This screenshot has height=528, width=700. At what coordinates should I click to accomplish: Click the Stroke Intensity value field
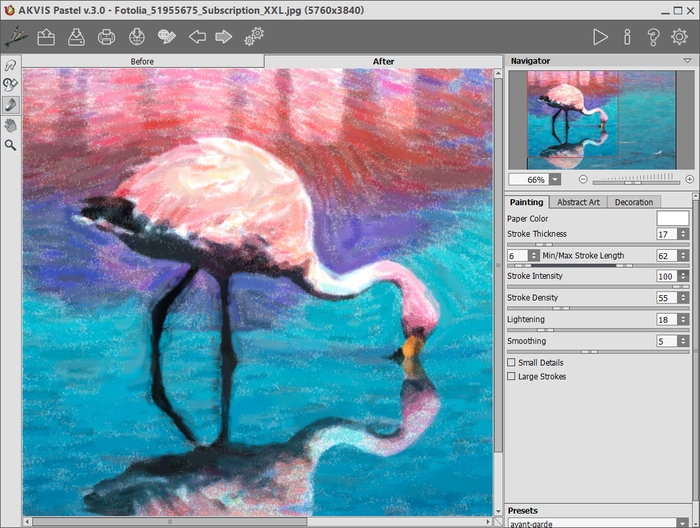click(666, 276)
